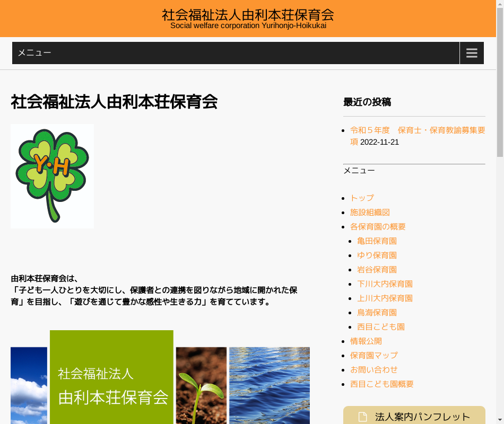This screenshot has width=504, height=424.
Task: Open the hamburger menu icon
Action: pos(472,53)
